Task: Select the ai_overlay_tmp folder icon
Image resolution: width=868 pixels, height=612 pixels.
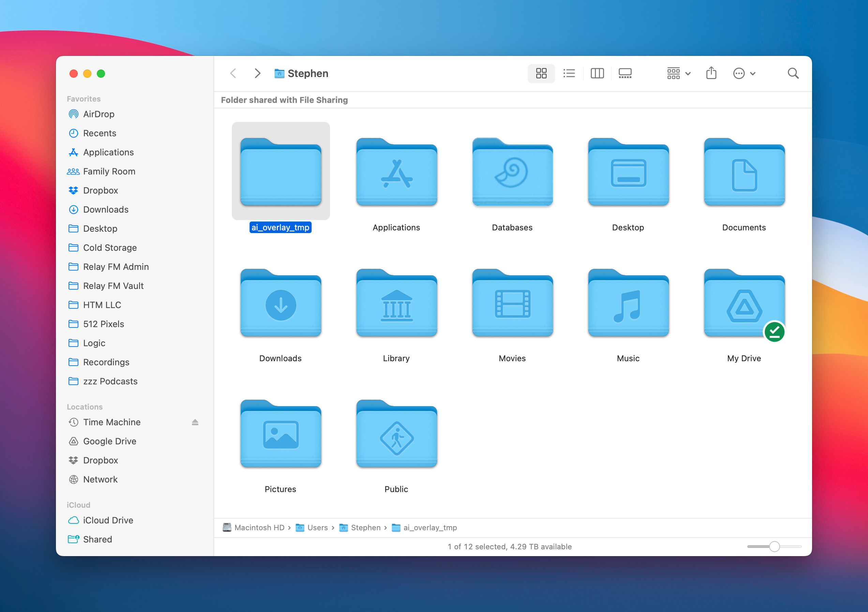Action: click(281, 171)
